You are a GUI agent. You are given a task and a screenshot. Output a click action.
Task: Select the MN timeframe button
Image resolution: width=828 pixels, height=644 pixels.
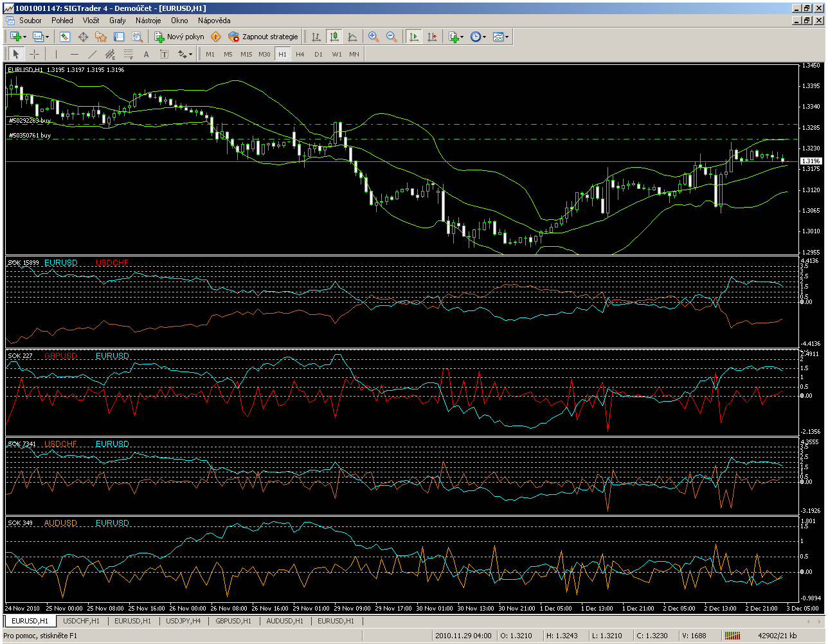coord(354,55)
